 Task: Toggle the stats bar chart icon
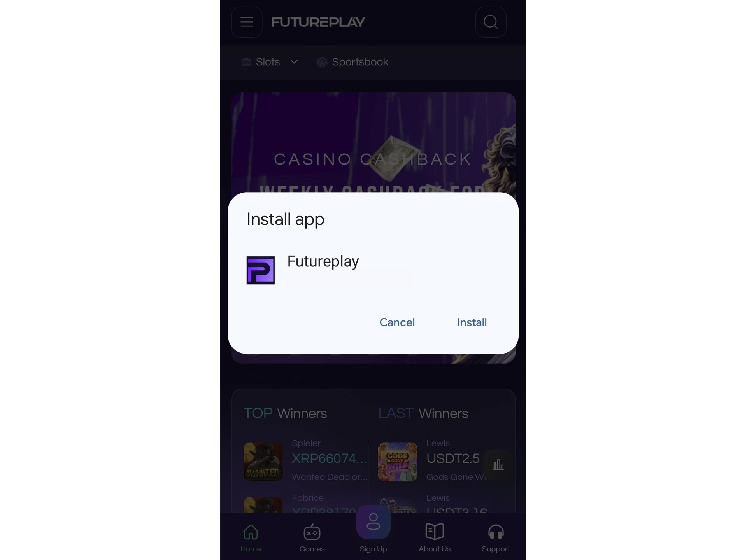498,464
